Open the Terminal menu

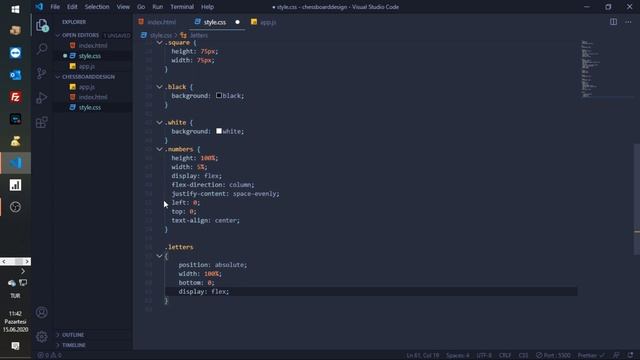coord(182,7)
